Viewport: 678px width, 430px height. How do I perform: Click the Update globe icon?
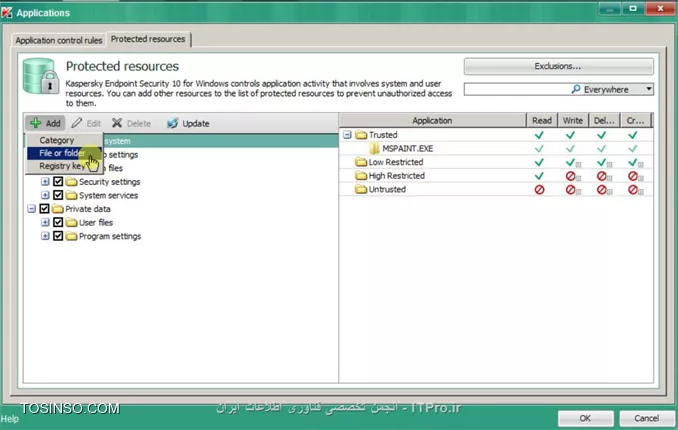coord(173,123)
